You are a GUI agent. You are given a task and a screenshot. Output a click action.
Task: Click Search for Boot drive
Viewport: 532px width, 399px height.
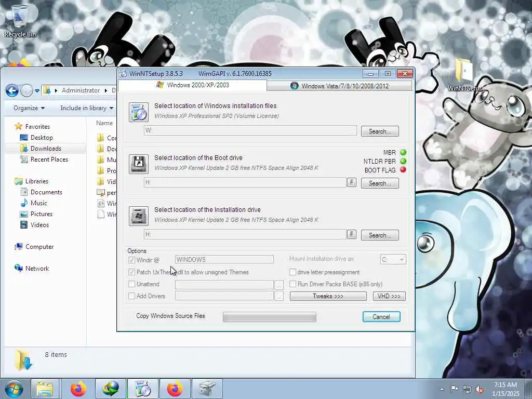pos(380,183)
